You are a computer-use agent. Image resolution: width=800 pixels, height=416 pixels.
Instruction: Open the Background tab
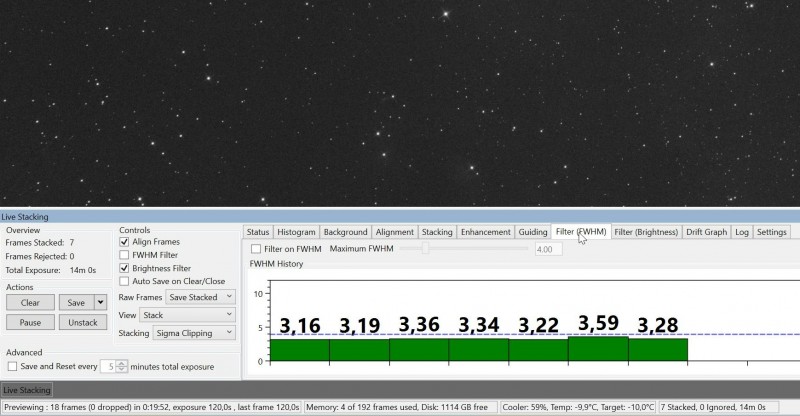(x=345, y=232)
